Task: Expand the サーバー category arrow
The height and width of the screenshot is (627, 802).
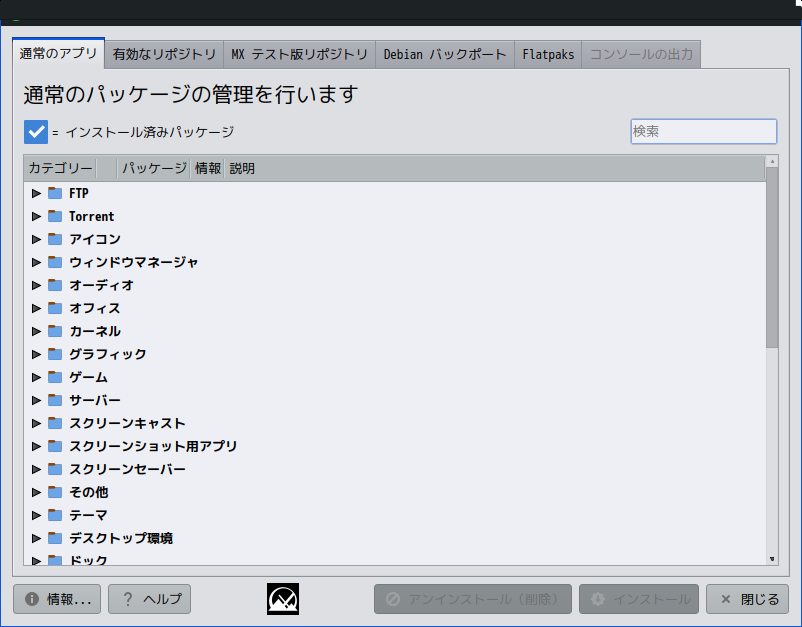Action: pyautogui.click(x=36, y=400)
